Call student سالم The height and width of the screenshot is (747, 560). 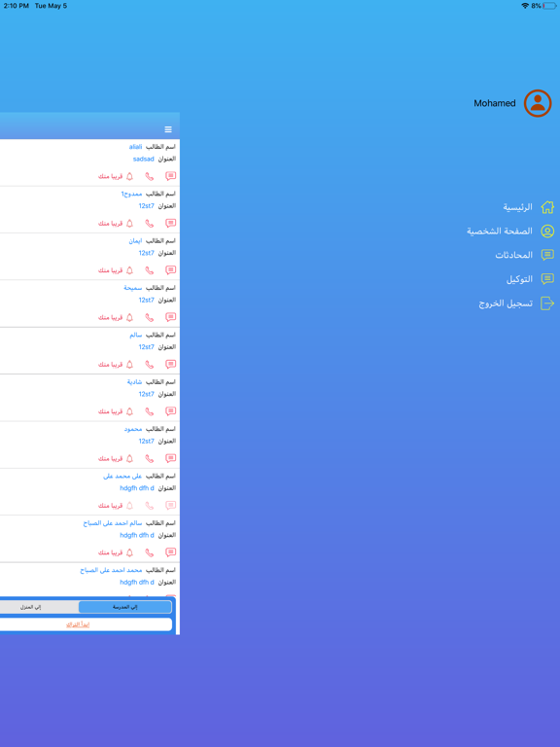(x=150, y=365)
